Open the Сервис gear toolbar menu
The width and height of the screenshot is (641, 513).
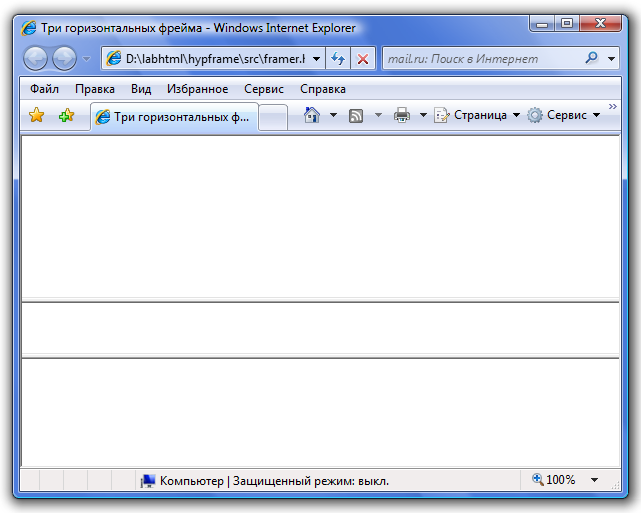(x=564, y=115)
